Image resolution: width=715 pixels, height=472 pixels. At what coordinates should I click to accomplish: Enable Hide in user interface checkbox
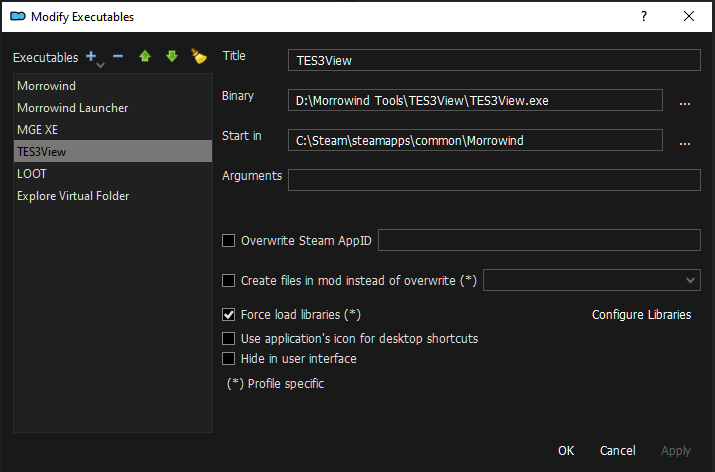click(x=229, y=358)
